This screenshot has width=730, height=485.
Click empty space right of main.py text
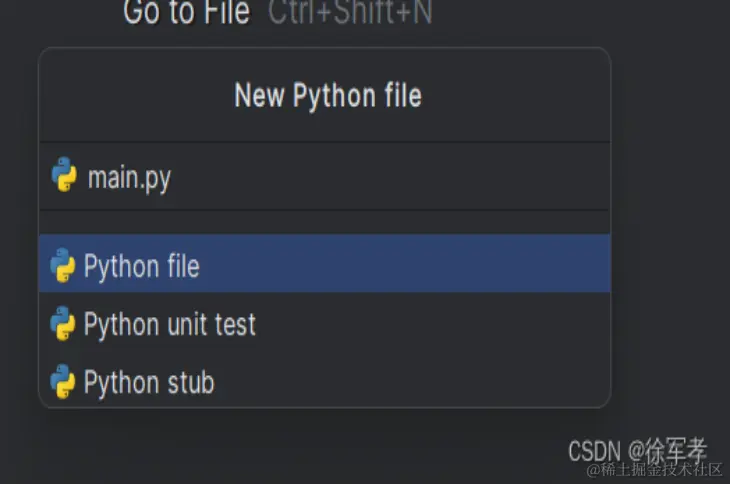[x=390, y=177]
